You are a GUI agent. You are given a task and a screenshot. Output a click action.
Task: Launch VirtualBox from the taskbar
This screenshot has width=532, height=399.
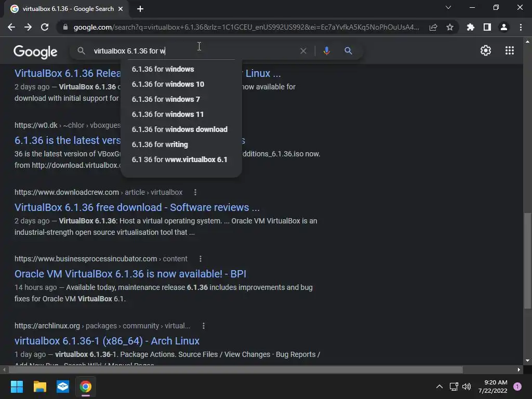(63, 387)
